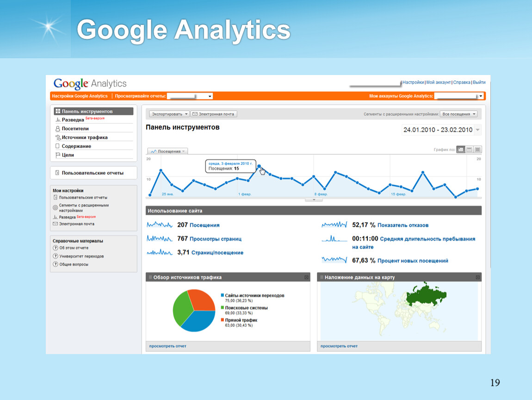The height and width of the screenshot is (400, 532).
Task: Click the Разведка chart icon under Мои настройки
Action: pos(56,217)
